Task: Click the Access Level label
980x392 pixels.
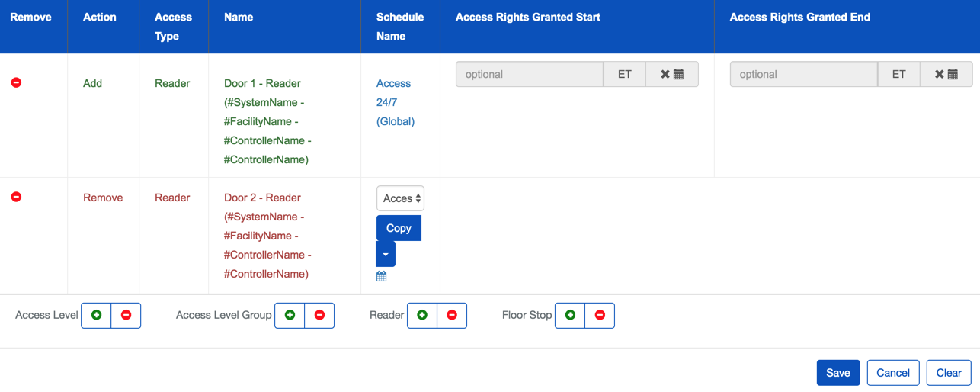Action: point(46,315)
